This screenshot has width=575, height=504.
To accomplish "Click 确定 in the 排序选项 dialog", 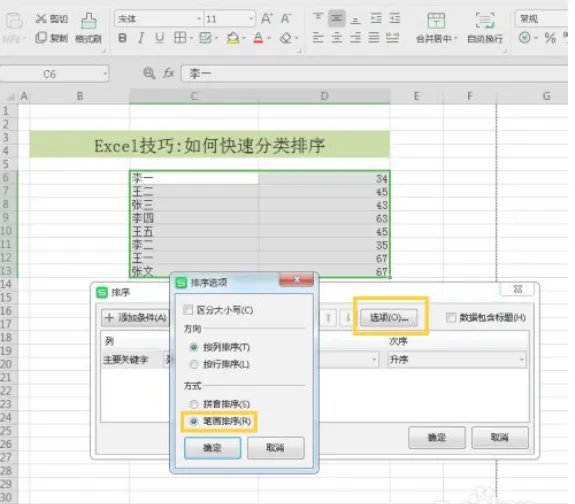I will (x=212, y=448).
